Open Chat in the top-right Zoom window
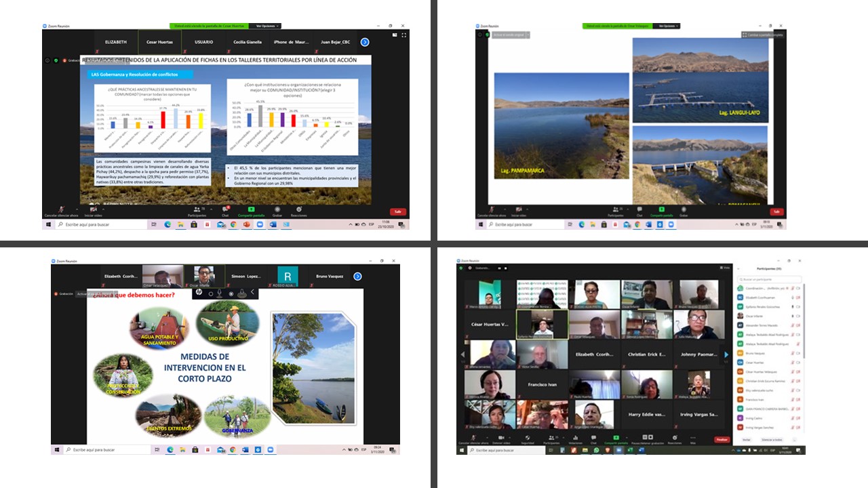 [x=639, y=211]
